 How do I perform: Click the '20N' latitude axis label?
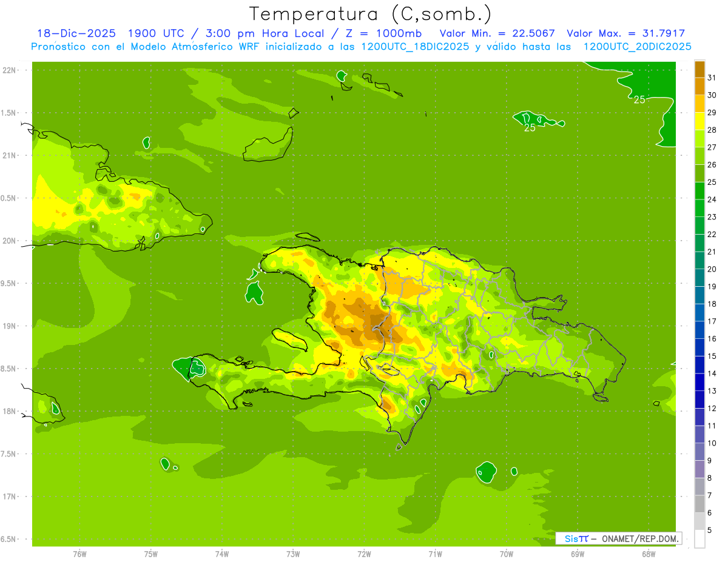pos(10,241)
